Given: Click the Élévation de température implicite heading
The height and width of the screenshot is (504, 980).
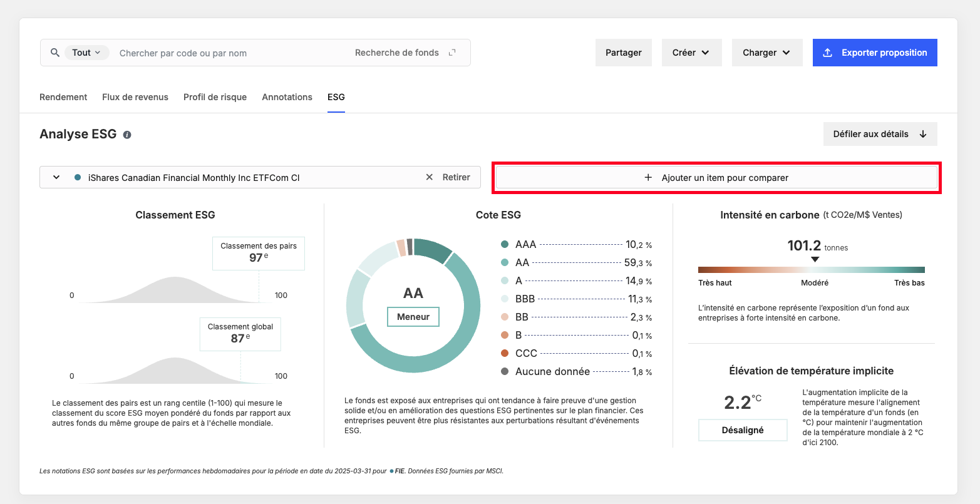Looking at the screenshot, I should point(812,371).
